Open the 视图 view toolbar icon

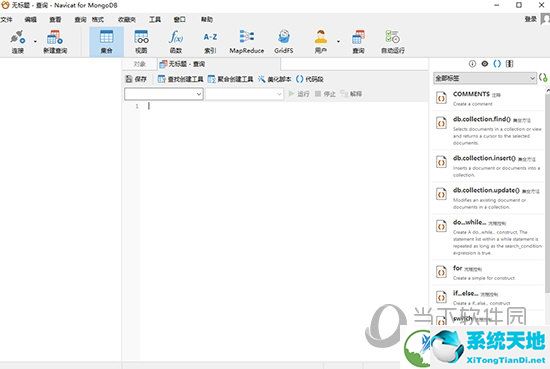141,41
